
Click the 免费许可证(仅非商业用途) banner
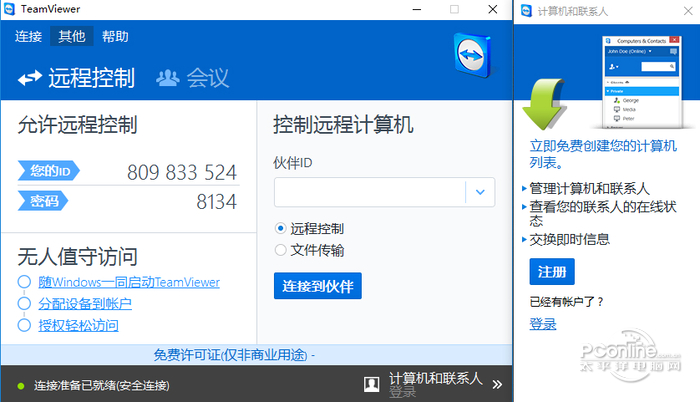(x=234, y=355)
